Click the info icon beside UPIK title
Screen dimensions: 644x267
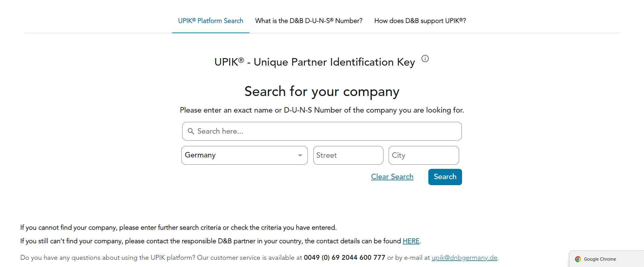[x=425, y=58]
